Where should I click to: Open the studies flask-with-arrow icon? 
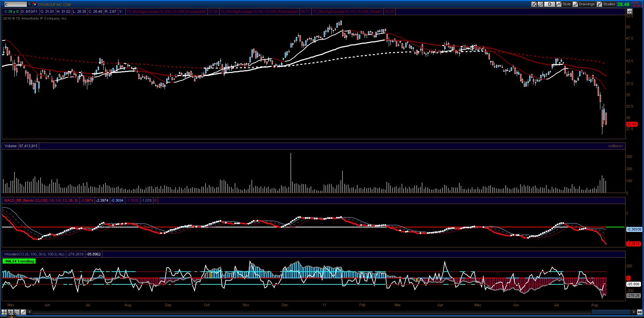coord(534,4)
